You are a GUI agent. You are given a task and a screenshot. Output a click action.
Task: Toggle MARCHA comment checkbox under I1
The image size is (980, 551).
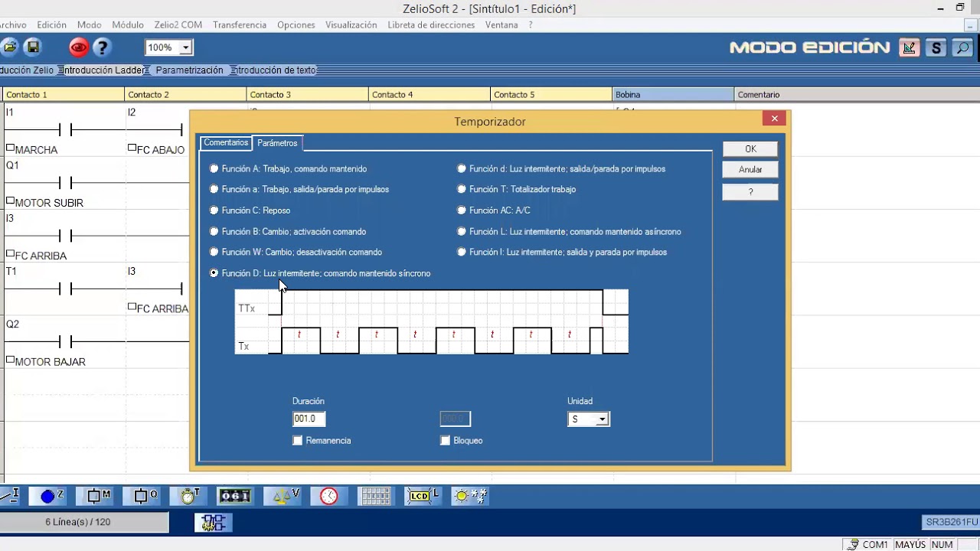click(x=10, y=148)
